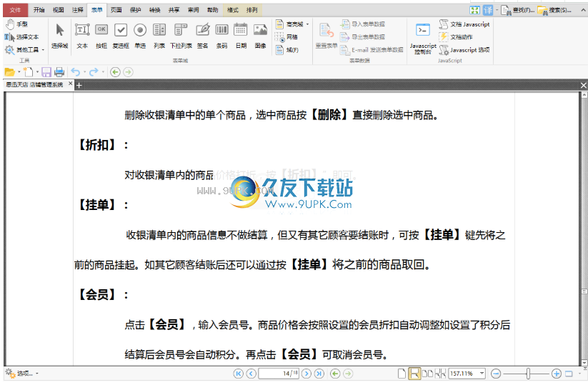Switch to two pages layout
This screenshot has width=588, height=385.
427,374
